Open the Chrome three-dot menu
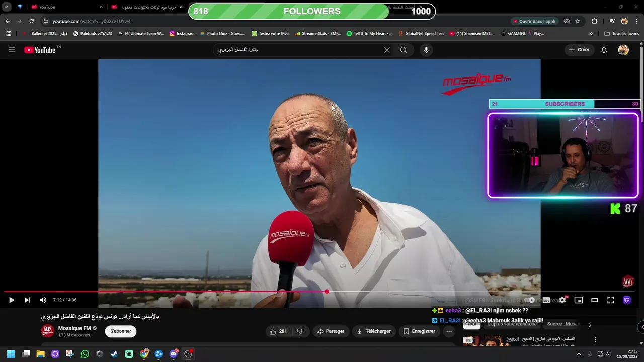 click(637, 21)
